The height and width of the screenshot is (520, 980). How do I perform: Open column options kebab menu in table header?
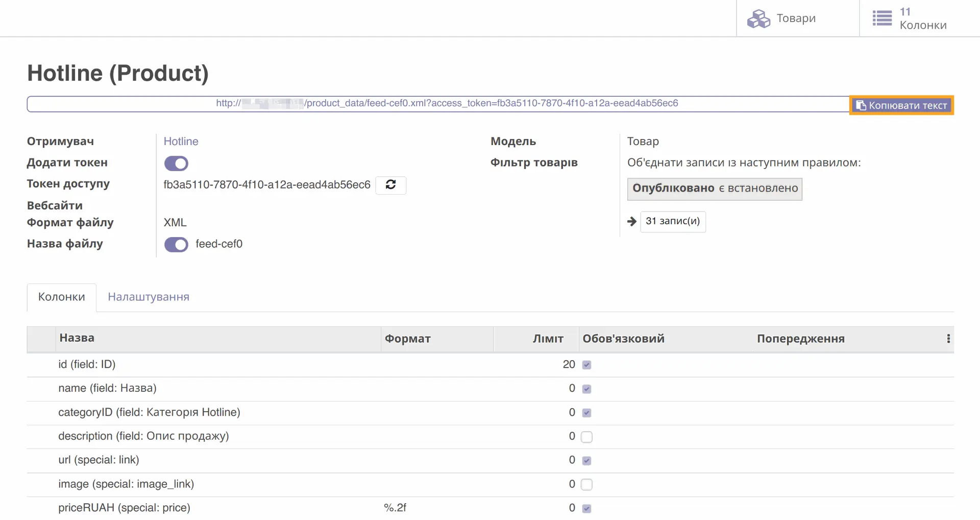coord(948,339)
